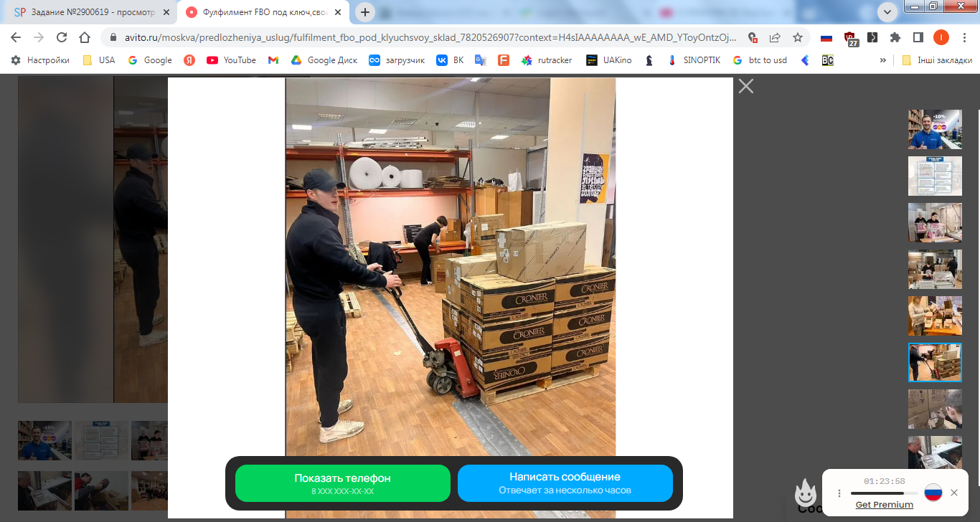Open the chess knight bookmark icon
Viewport: 980px width, 522px height.
point(649,60)
